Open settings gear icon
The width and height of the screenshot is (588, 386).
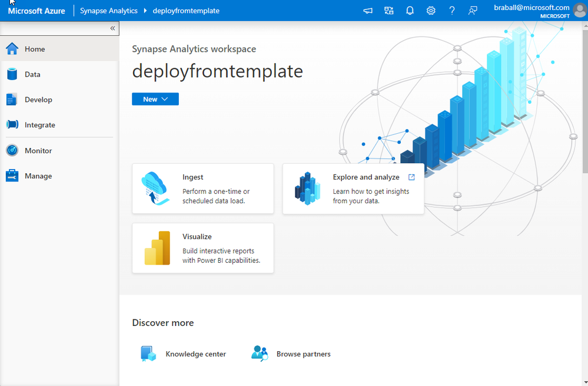coord(431,11)
